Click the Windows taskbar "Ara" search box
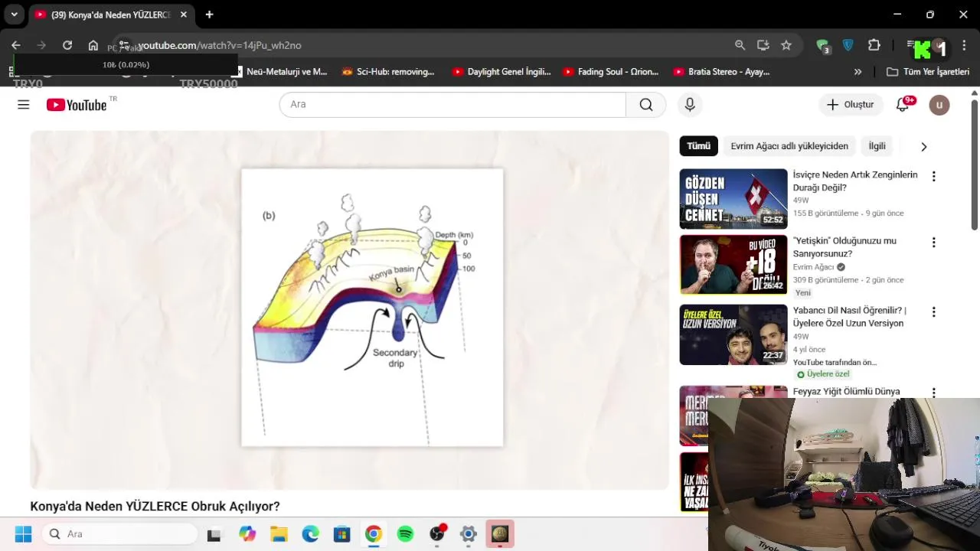Screen dimensions: 980x551 click(120, 534)
